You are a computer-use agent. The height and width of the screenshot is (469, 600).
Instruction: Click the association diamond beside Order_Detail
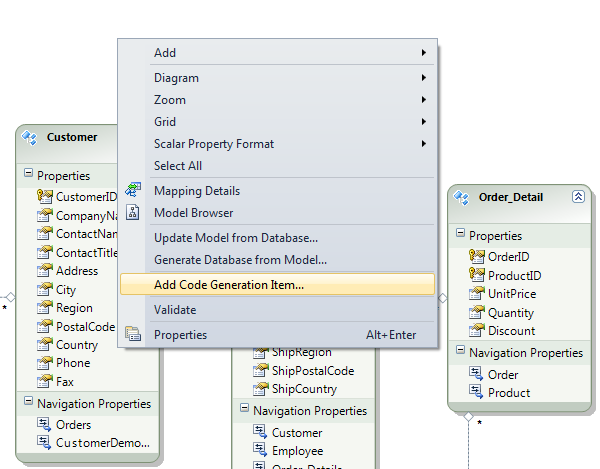coord(442,298)
